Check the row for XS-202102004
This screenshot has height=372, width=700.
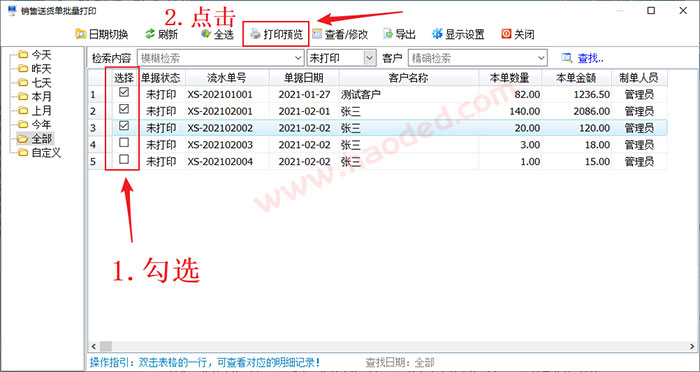(x=124, y=159)
